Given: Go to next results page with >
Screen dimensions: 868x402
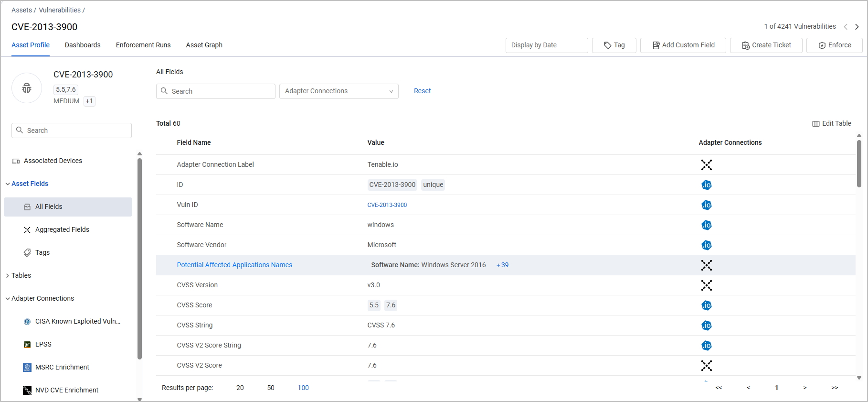Looking at the screenshot, I should 805,388.
